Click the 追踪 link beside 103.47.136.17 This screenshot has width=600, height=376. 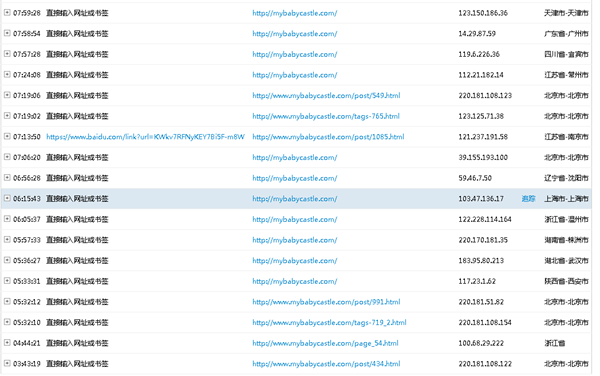coord(528,199)
